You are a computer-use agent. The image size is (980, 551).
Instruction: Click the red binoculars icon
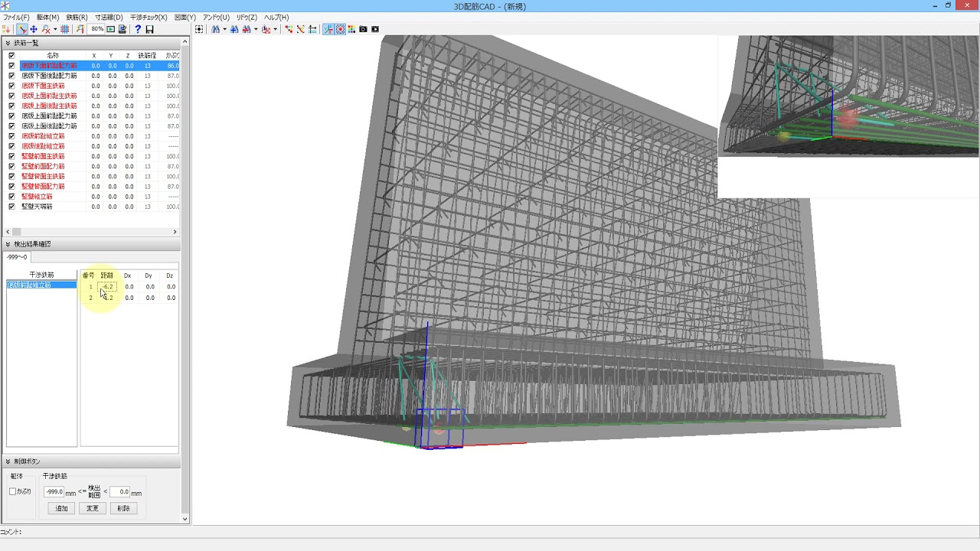247,29
